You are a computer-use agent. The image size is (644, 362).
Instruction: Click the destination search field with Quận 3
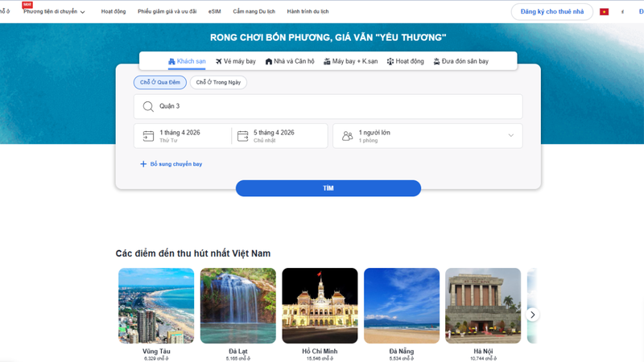pyautogui.click(x=328, y=106)
